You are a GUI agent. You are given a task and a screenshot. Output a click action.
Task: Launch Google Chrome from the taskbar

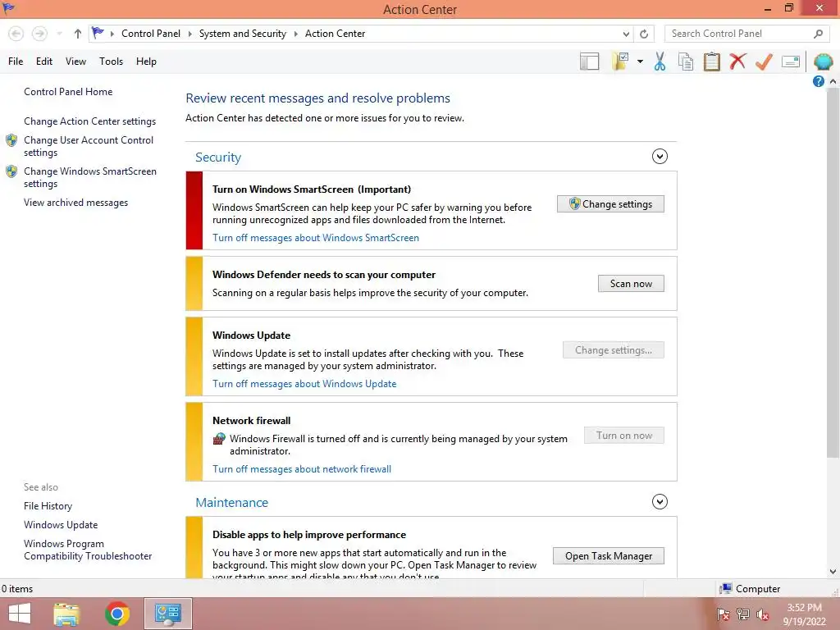click(x=117, y=614)
